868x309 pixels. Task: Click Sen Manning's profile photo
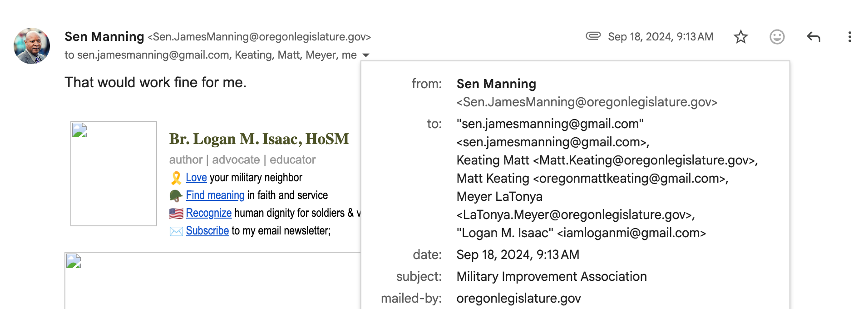[32, 46]
